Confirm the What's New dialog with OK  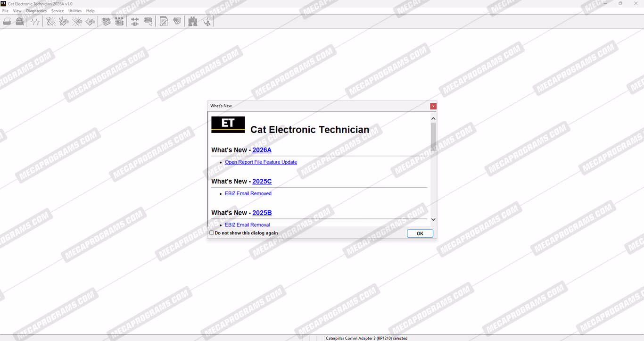[x=420, y=233]
